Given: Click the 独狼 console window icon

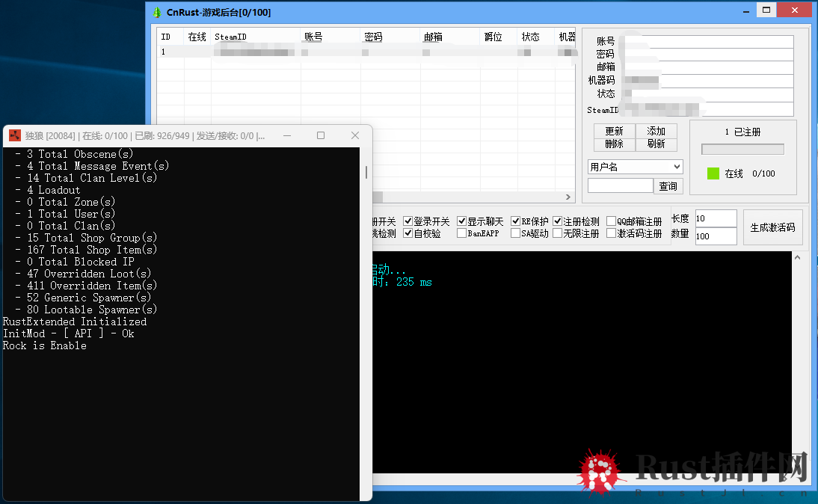Looking at the screenshot, I should [x=13, y=135].
